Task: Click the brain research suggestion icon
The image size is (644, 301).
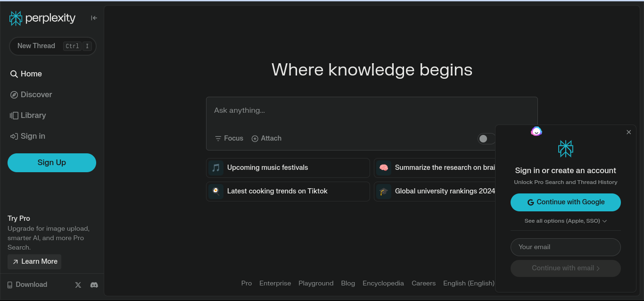Action: [384, 167]
